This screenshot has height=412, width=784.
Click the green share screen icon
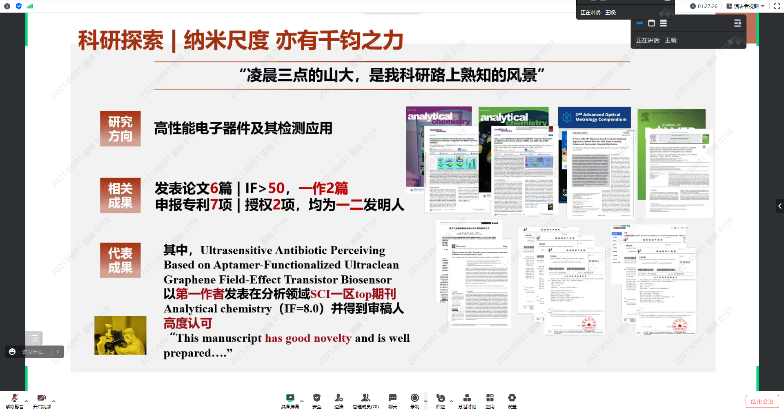290,397
